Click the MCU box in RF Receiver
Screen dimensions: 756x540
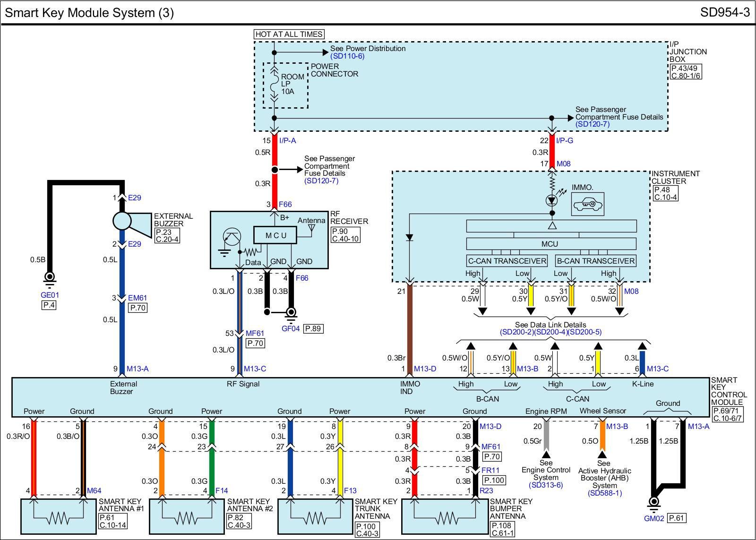tap(275, 235)
